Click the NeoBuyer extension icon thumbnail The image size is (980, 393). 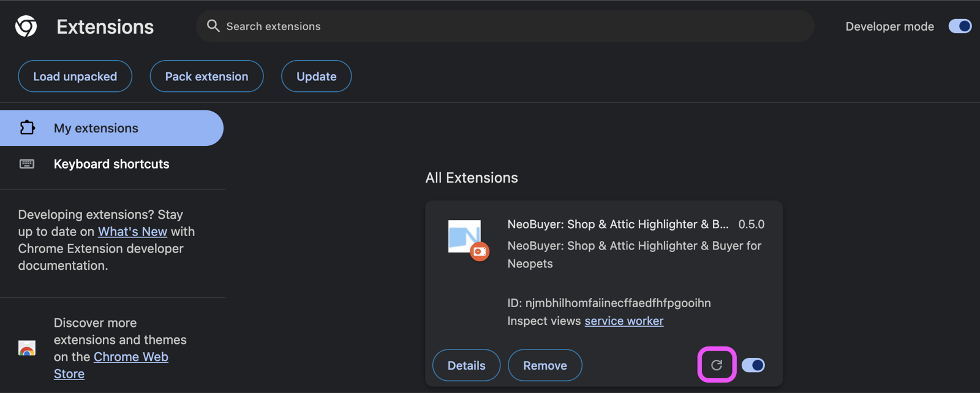[465, 236]
